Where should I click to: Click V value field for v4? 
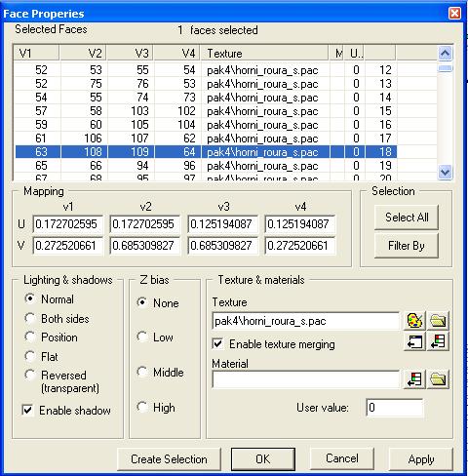click(x=299, y=246)
